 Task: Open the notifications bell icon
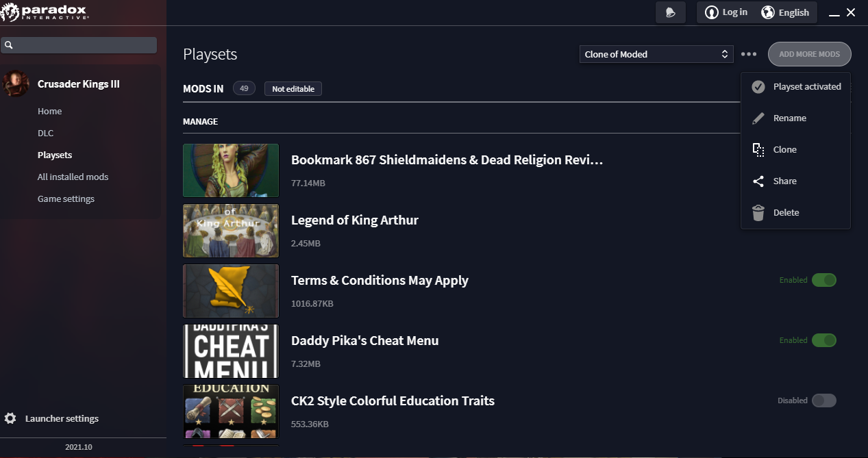670,12
